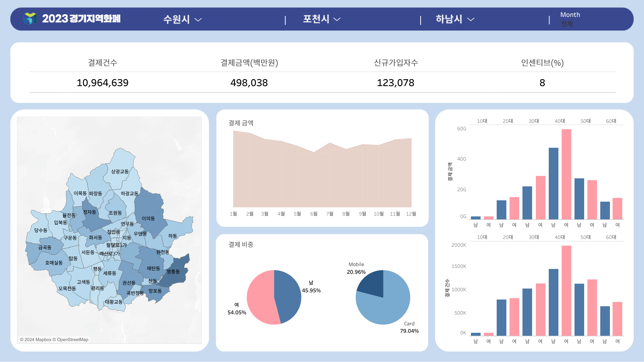Select the 수원시 menu label
Viewport: 644px width, 362px height.
click(x=176, y=19)
